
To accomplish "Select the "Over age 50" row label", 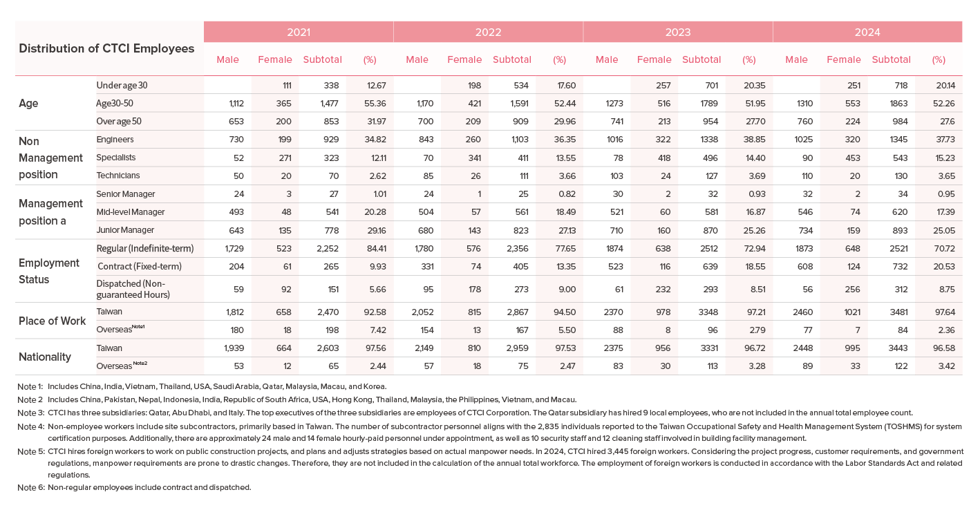I will click(120, 121).
